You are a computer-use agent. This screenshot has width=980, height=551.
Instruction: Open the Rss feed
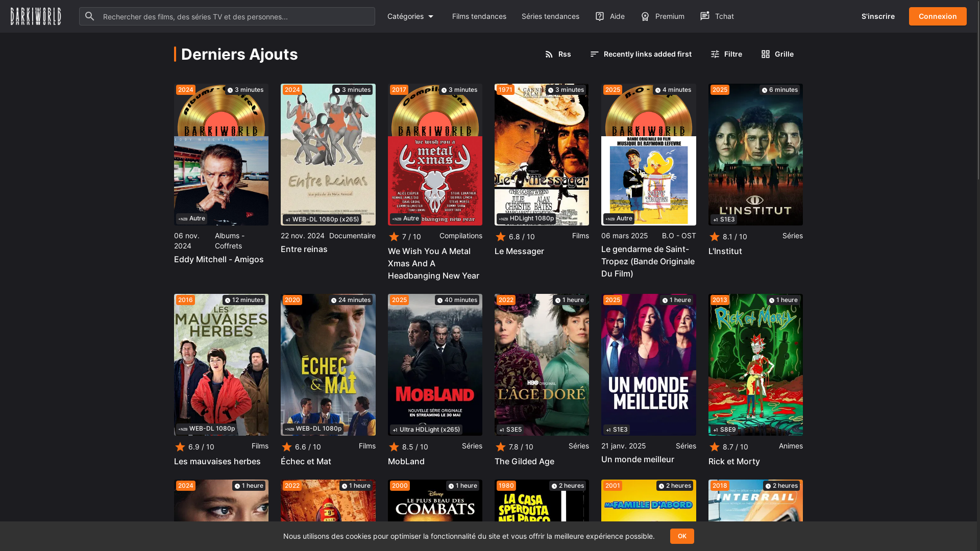(x=558, y=54)
